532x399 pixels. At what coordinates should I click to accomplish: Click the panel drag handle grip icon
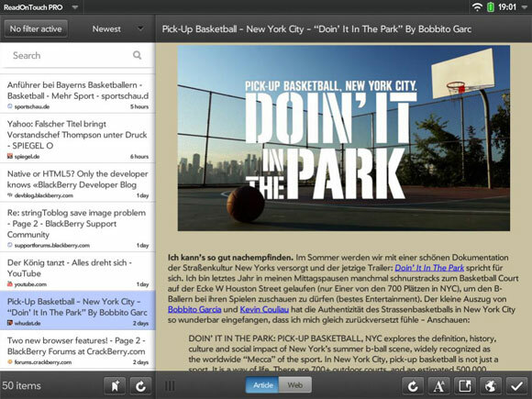pos(170,386)
